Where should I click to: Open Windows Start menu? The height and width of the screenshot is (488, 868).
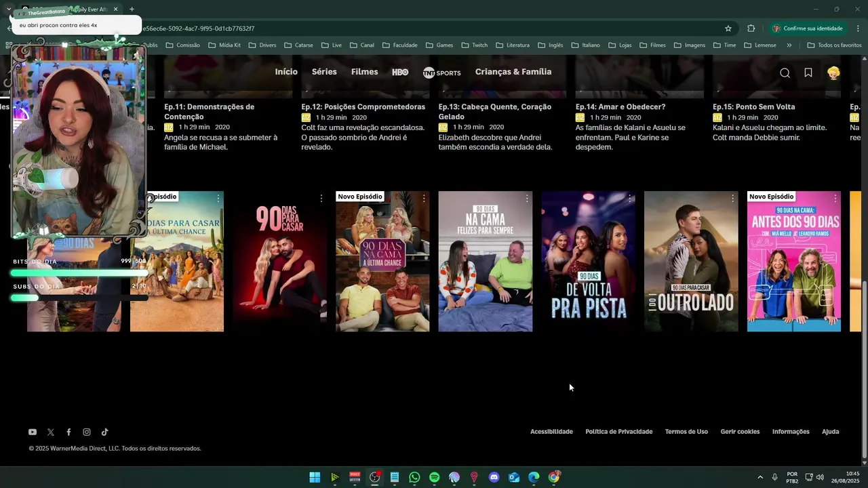[x=315, y=477]
